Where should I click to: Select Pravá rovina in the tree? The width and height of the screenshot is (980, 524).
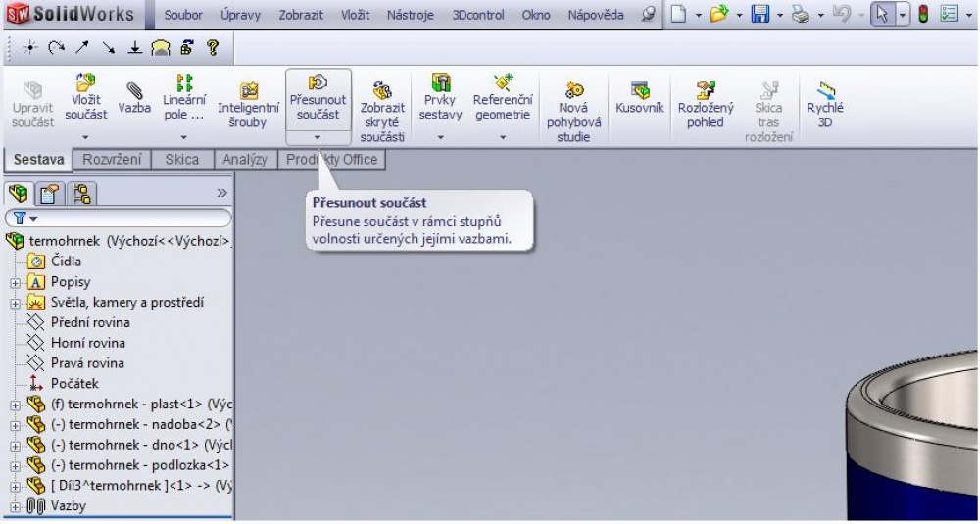87,363
